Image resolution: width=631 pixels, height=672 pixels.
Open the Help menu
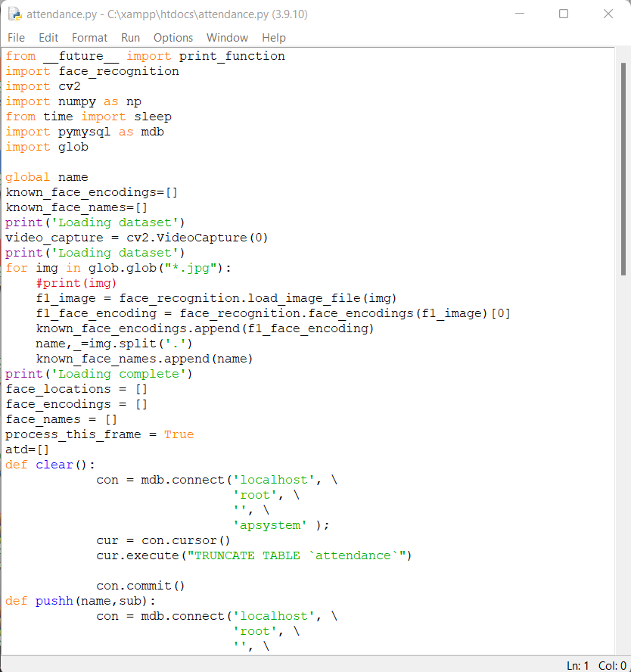click(274, 37)
